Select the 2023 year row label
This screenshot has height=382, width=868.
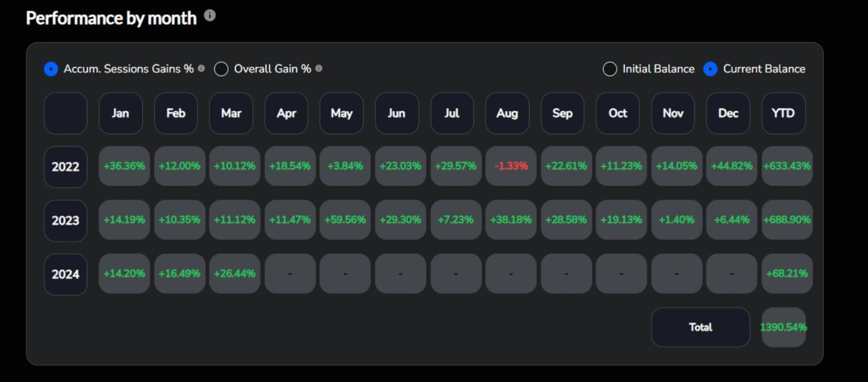click(66, 220)
